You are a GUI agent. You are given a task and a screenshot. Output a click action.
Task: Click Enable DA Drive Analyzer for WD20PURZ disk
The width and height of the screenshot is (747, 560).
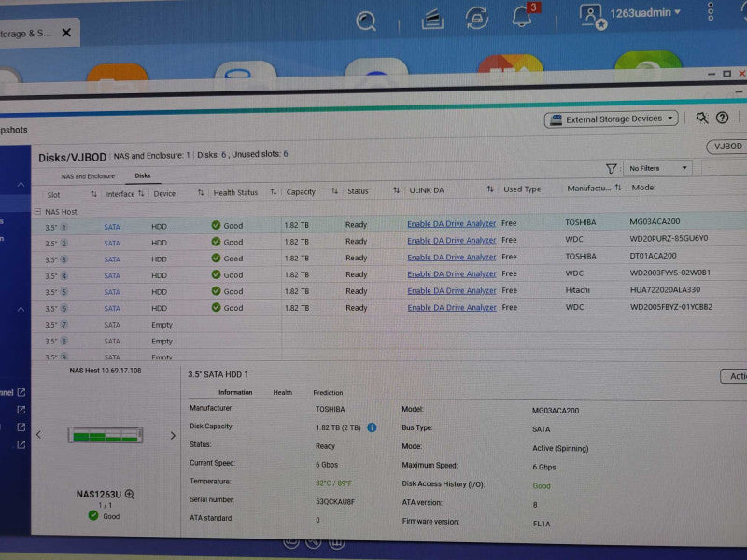451,241
